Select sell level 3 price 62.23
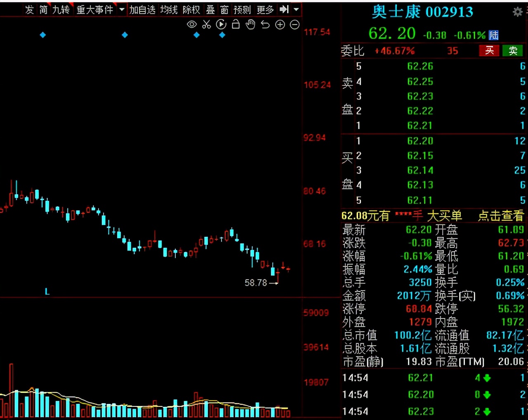This screenshot has height=420, width=528. click(x=420, y=96)
